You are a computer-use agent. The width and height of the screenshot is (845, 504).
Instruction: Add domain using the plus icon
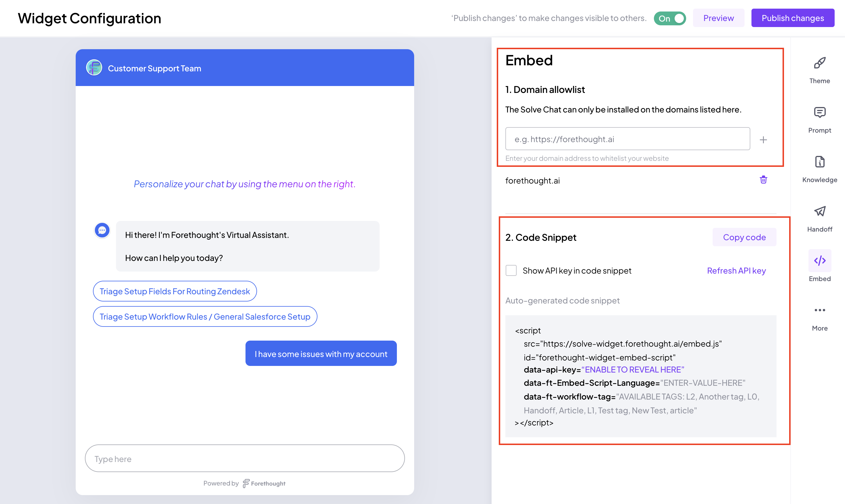pyautogui.click(x=763, y=140)
